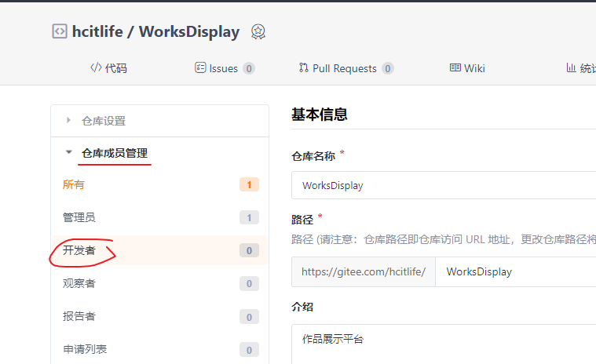Click the count badge beside 报告者
The width and height of the screenshot is (596, 364).
coord(249,317)
